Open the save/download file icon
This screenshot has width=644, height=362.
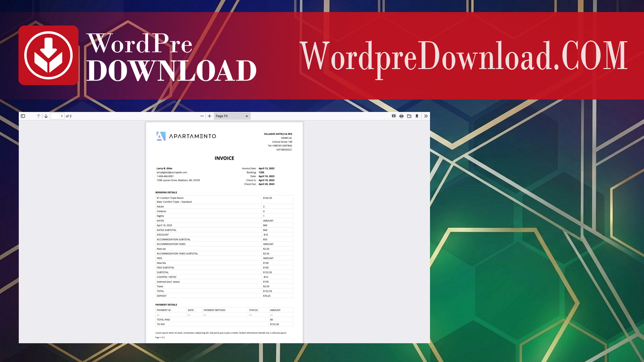(x=409, y=116)
